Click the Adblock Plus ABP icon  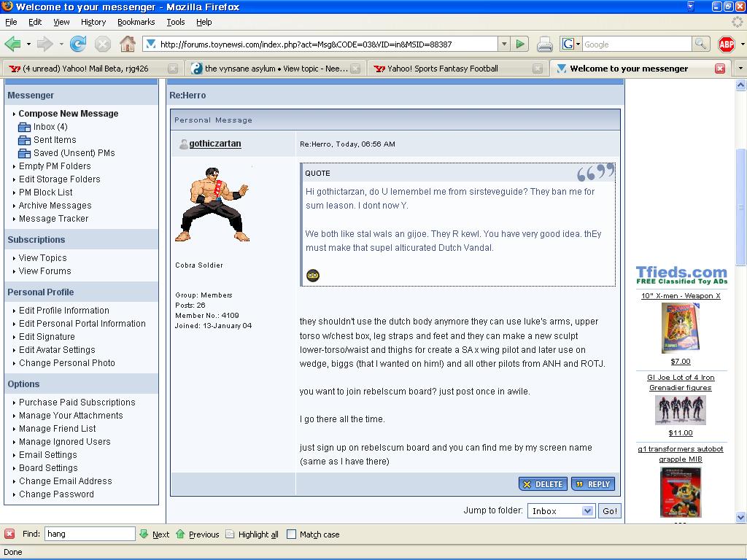click(726, 44)
